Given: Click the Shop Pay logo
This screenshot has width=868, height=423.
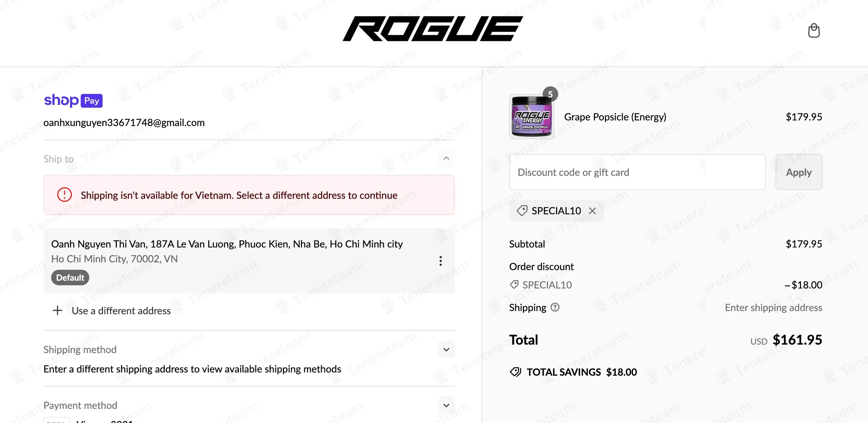Looking at the screenshot, I should coord(73,101).
